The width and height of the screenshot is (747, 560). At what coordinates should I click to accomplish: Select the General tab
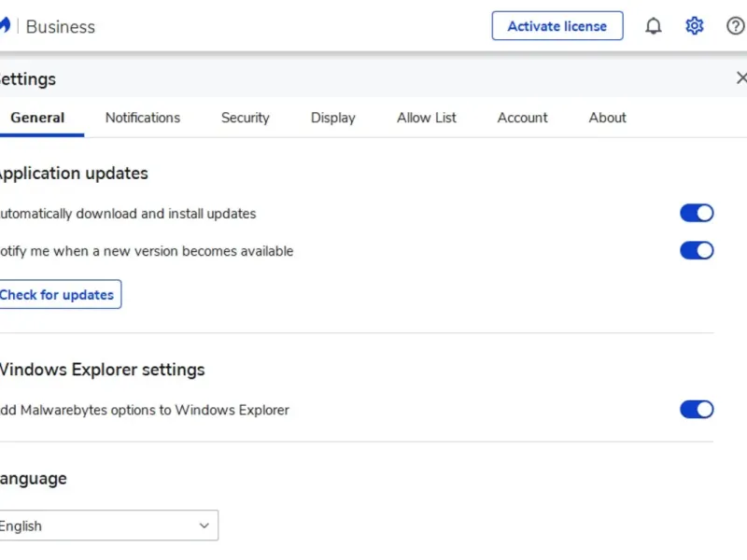[x=37, y=118]
